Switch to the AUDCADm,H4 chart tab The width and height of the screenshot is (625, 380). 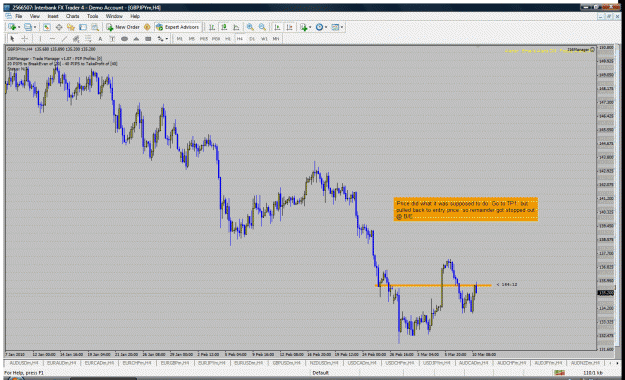[474, 363]
